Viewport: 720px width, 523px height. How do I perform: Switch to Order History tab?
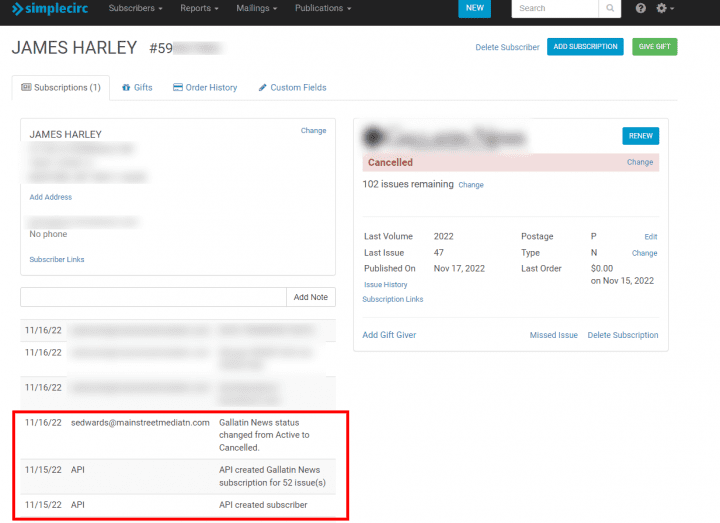(205, 88)
